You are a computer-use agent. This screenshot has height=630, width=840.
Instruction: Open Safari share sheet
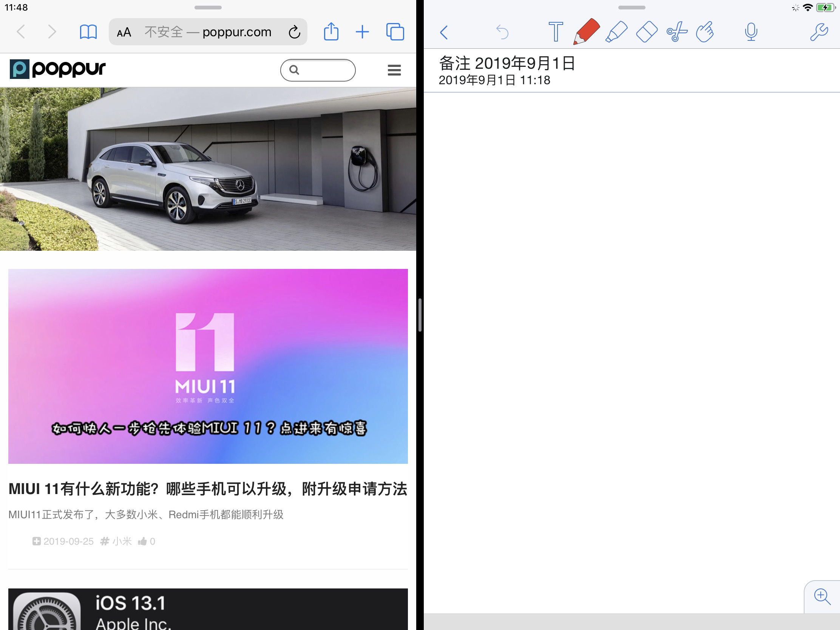[x=331, y=31]
